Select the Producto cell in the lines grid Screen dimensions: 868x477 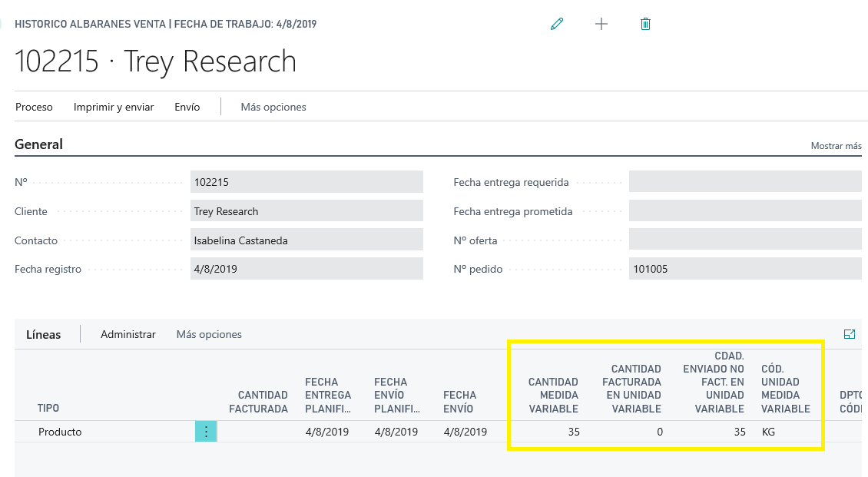pyautogui.click(x=60, y=432)
